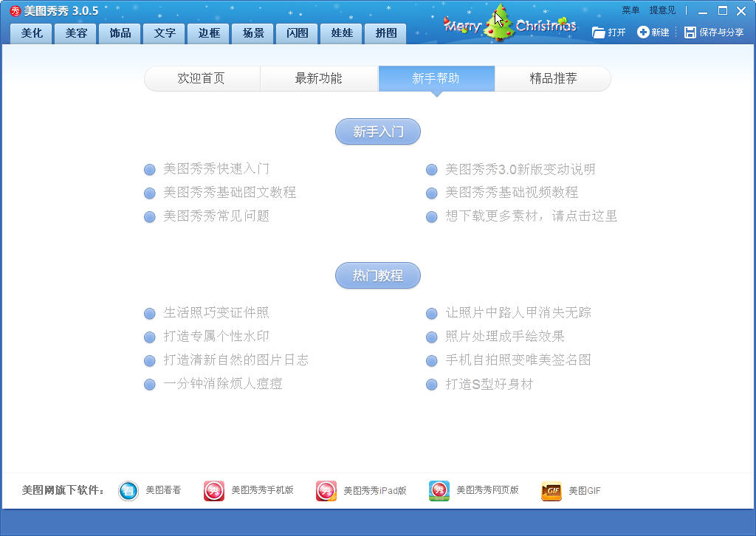Click the 美图秀秀网页版 label text
The height and width of the screenshot is (536, 756).
coord(487,490)
